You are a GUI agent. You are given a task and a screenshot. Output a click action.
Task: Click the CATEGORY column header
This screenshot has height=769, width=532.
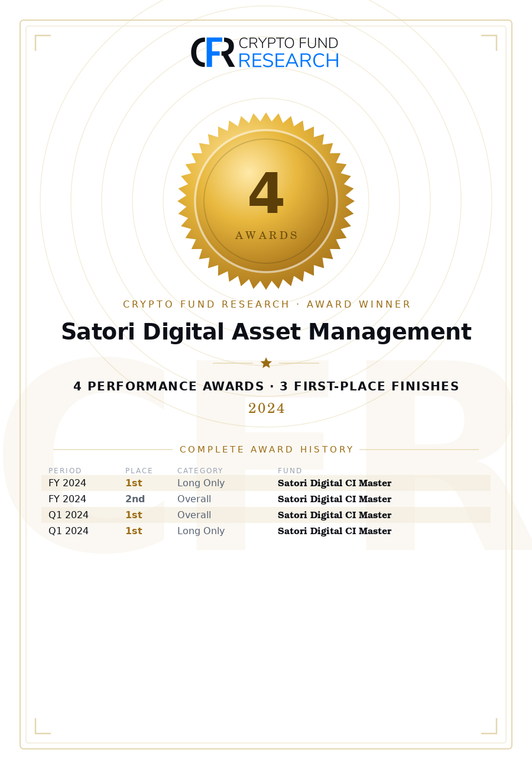(x=200, y=471)
